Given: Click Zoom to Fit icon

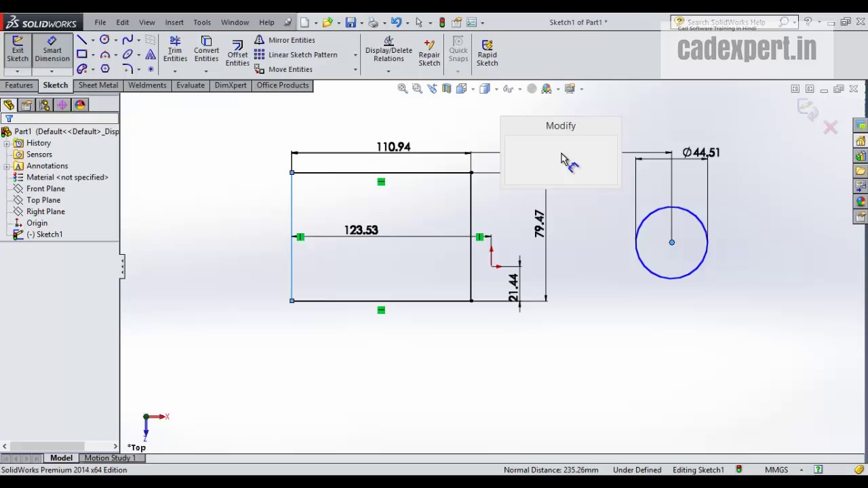Looking at the screenshot, I should tap(403, 89).
